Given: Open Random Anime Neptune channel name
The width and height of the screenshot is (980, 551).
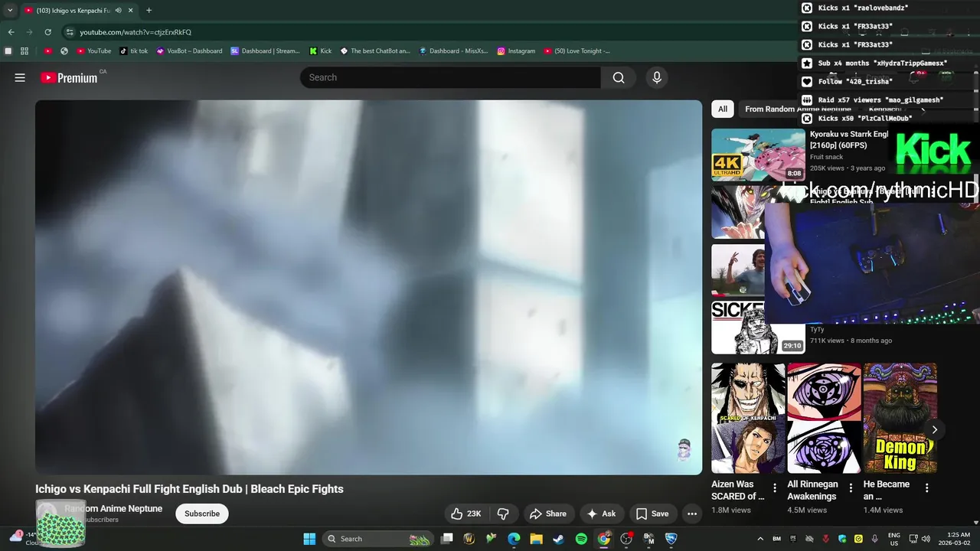Looking at the screenshot, I should [113, 508].
